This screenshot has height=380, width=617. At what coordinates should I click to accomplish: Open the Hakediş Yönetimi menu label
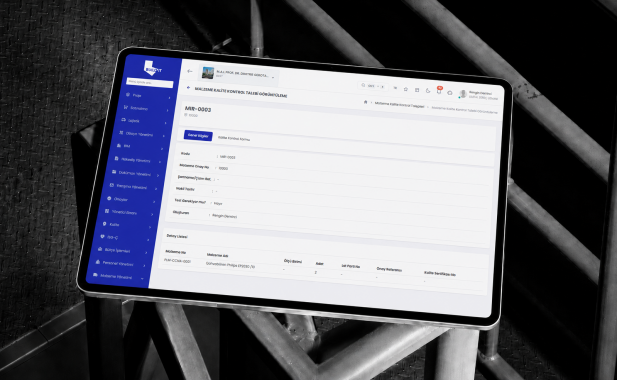pyautogui.click(x=135, y=160)
